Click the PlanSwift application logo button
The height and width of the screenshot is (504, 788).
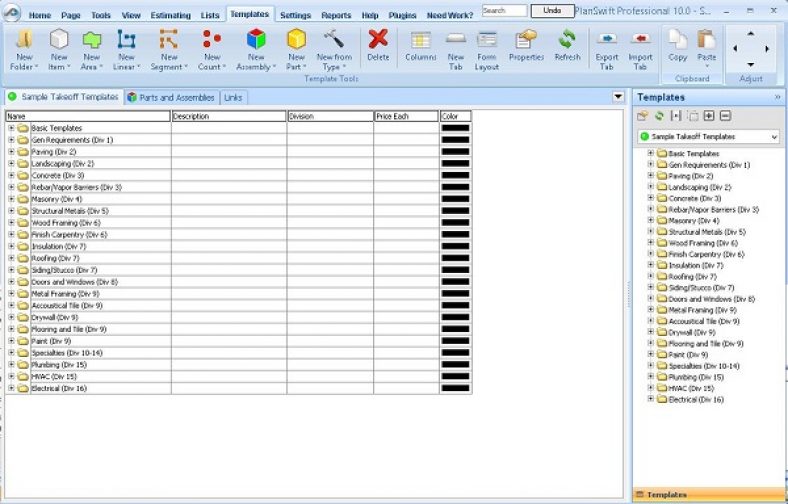coord(11,12)
